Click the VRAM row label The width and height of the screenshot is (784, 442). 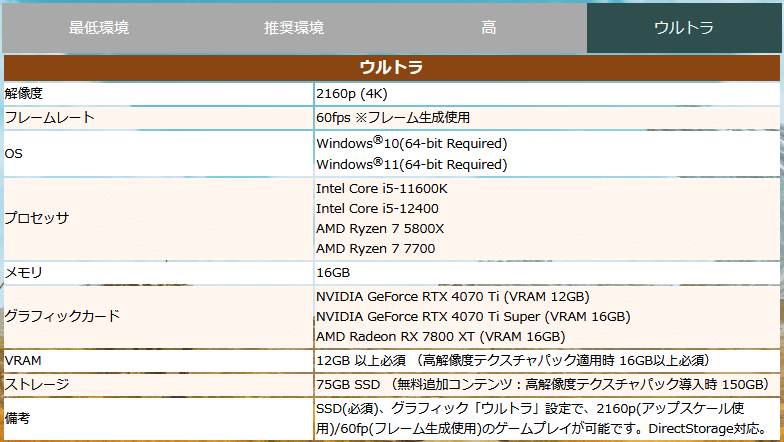click(23, 360)
